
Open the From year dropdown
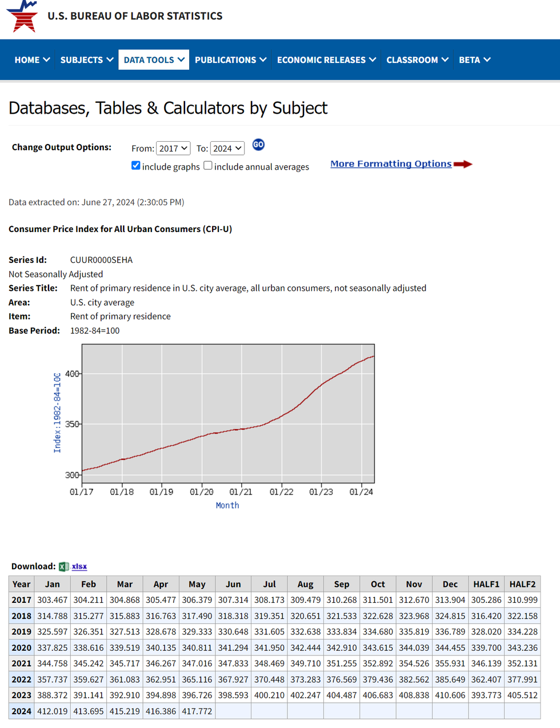173,149
